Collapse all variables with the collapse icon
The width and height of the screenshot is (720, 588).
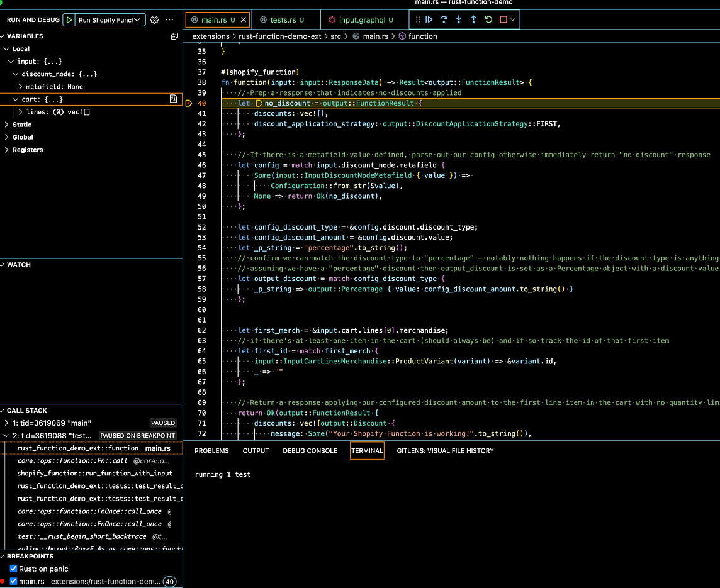coord(174,36)
